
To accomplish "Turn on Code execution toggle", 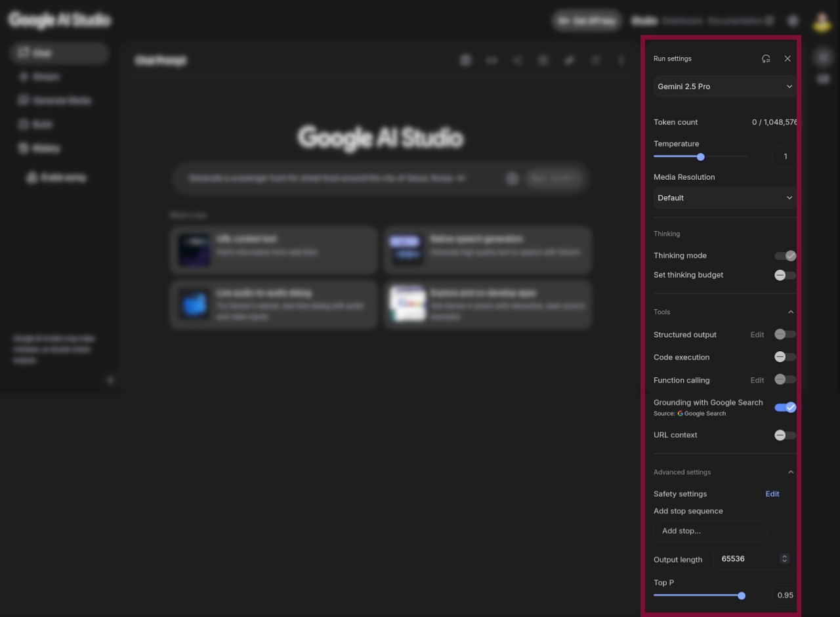I will tap(785, 357).
